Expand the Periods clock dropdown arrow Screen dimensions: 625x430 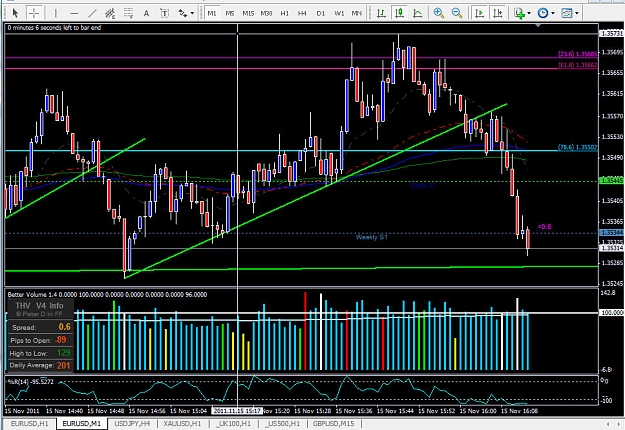coord(552,13)
